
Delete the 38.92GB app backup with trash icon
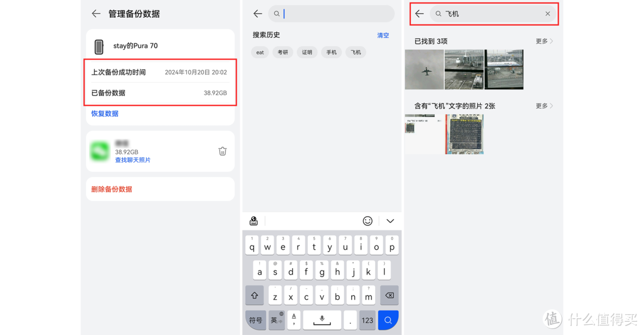[x=222, y=151]
